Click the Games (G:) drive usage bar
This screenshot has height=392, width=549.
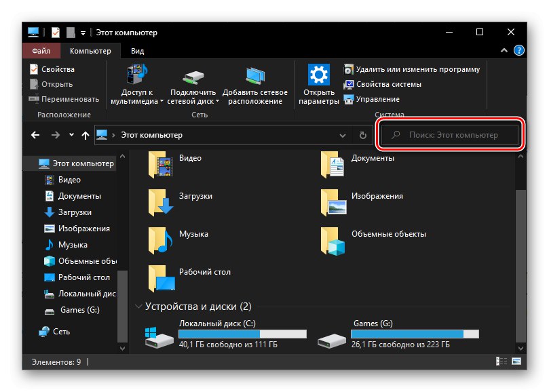coord(415,334)
